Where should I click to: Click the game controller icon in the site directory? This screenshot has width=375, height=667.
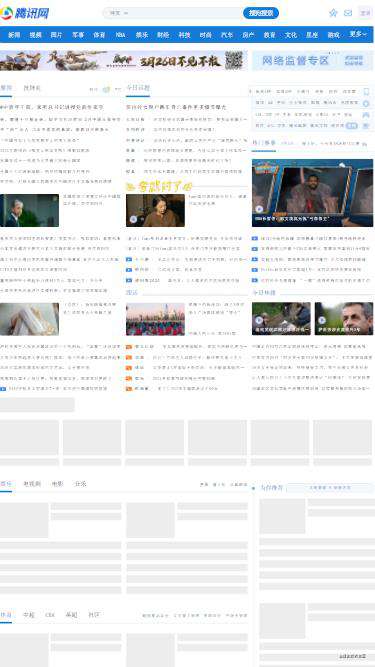(x=366, y=115)
